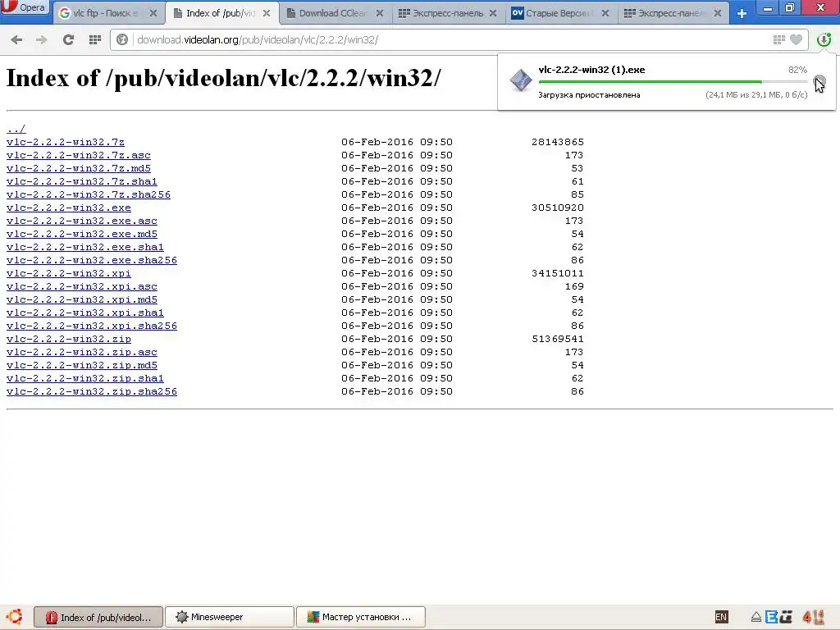Open vlc-2.2.2-win32.xpi link
Image resolution: width=840 pixels, height=630 pixels.
pyautogui.click(x=69, y=273)
